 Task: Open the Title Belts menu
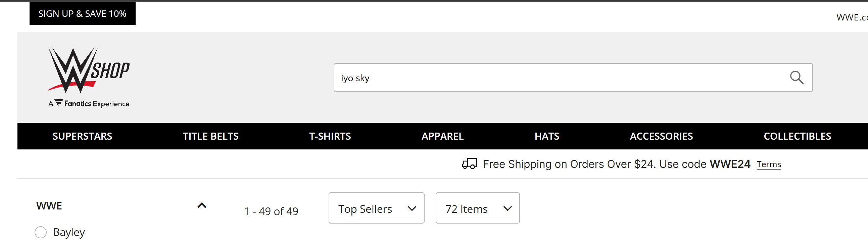(x=210, y=136)
